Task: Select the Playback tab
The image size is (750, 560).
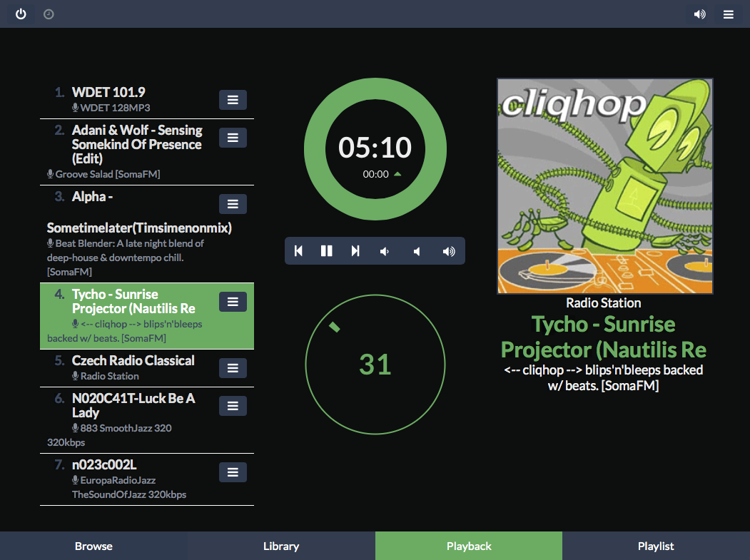Action: [x=469, y=546]
